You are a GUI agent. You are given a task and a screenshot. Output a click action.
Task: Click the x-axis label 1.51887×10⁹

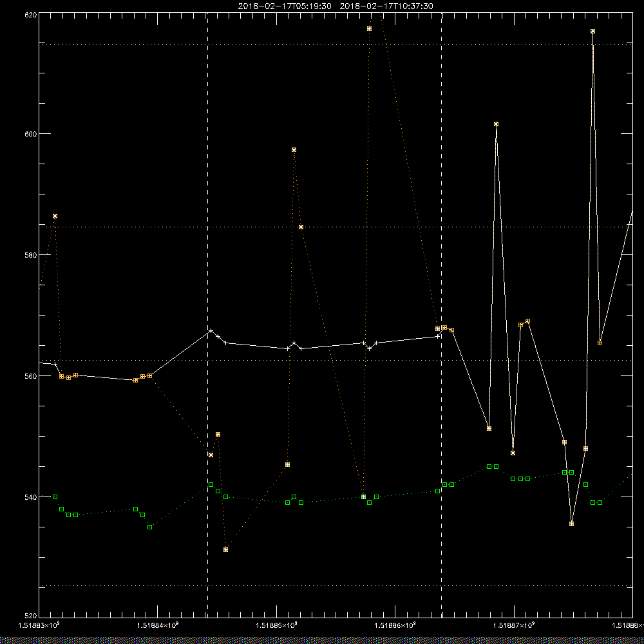click(x=514, y=625)
